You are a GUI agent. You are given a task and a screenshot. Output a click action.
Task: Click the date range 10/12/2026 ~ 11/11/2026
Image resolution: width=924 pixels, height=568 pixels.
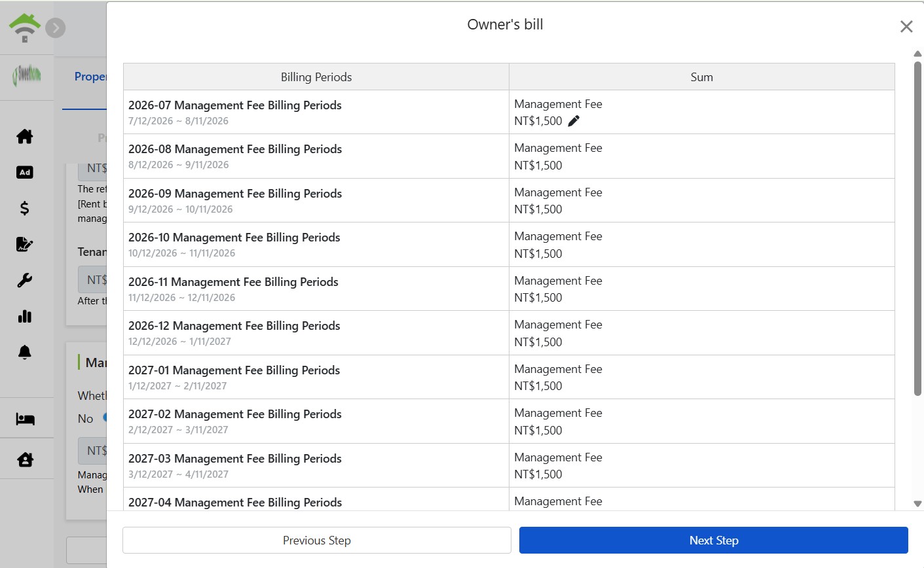tap(181, 253)
